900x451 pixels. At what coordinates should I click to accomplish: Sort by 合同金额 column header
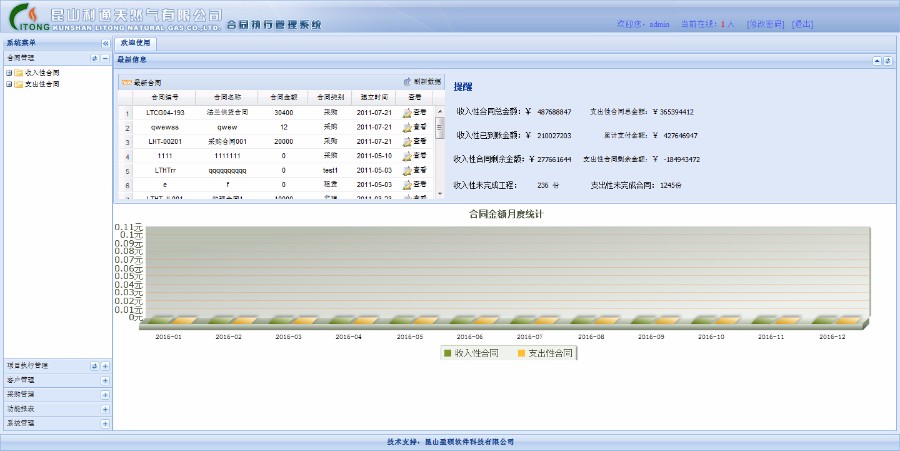[283, 97]
